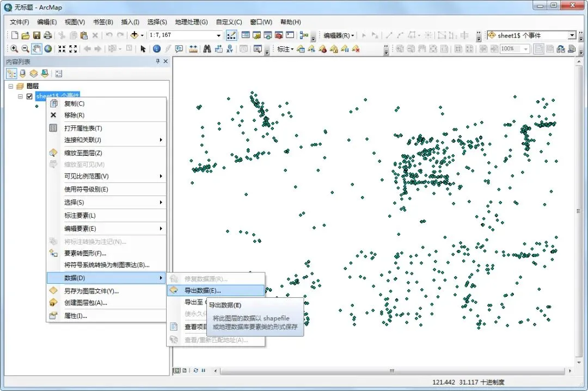
Task: Click the Paste clipboard icon
Action: point(84,35)
